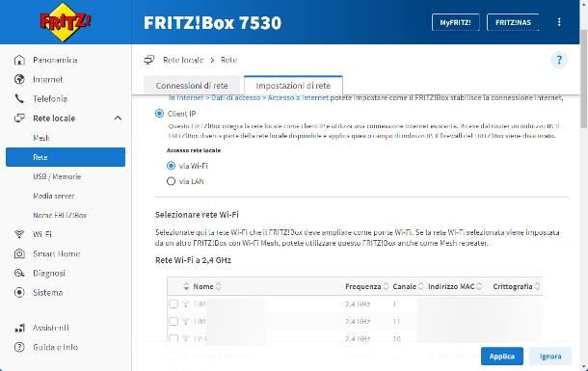Image resolution: width=588 pixels, height=371 pixels.
Task: Sort table by Frequenza column
Action: [x=367, y=286]
